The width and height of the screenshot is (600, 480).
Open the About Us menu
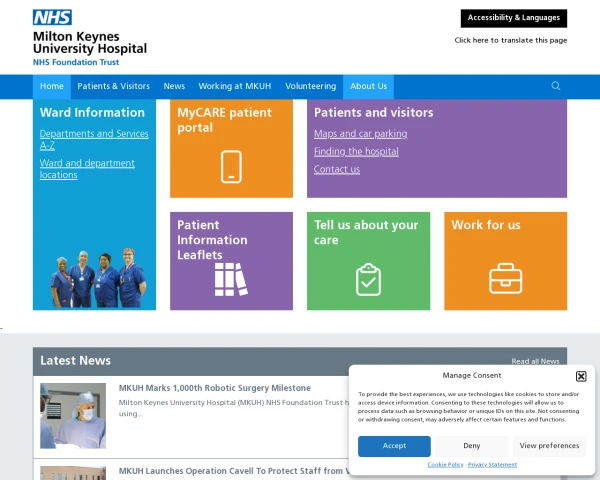coord(368,86)
